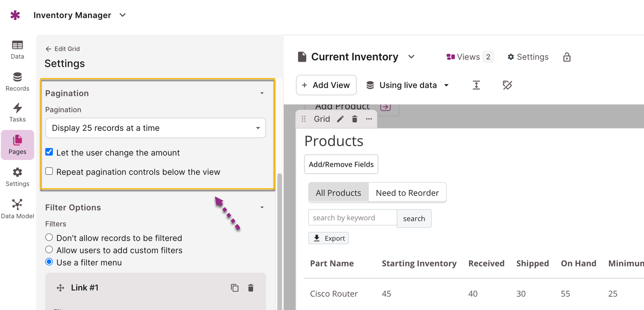Screen dimensions: 644x310
Task: Select Don't allow records to be filtered
Action: pos(49,238)
